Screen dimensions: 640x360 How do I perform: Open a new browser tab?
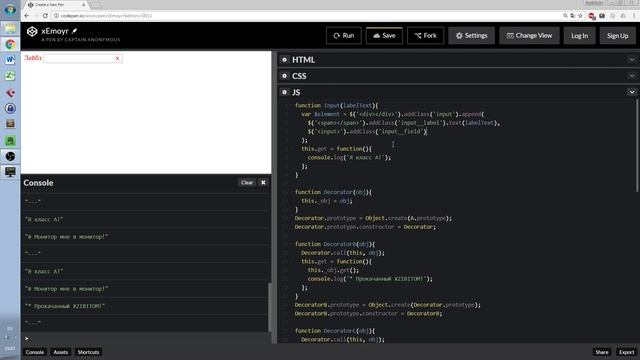click(x=96, y=5)
